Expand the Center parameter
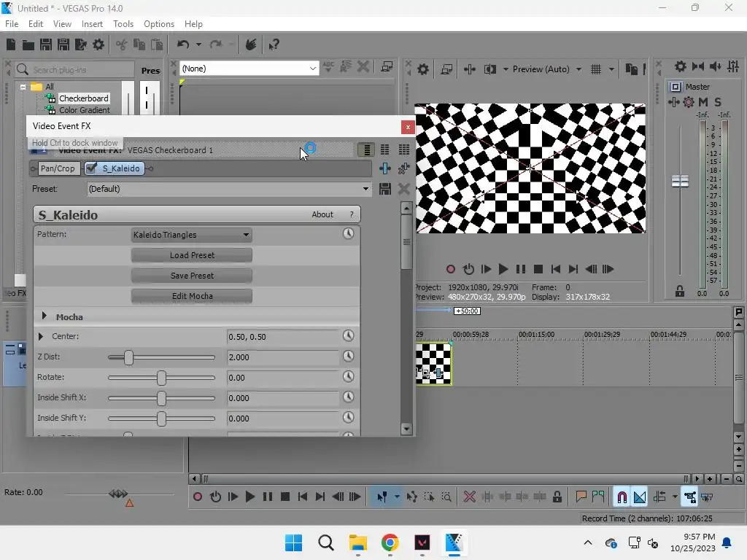The height and width of the screenshot is (560, 747). [41, 337]
